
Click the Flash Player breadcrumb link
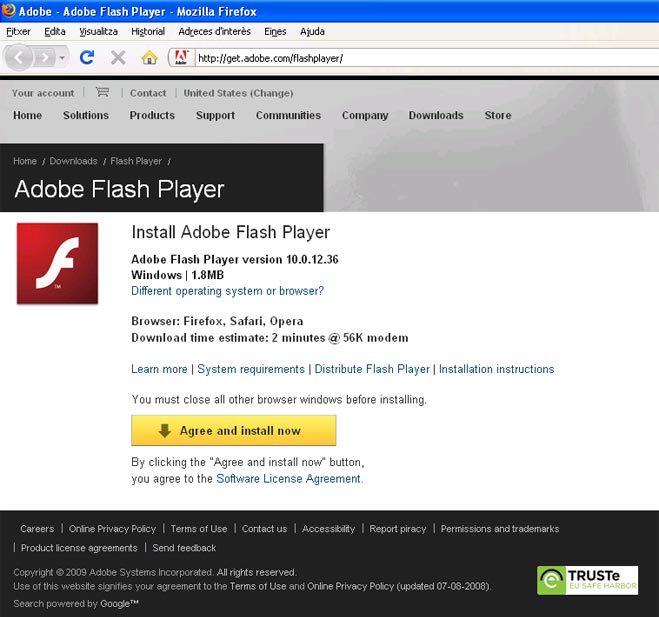pos(136,161)
